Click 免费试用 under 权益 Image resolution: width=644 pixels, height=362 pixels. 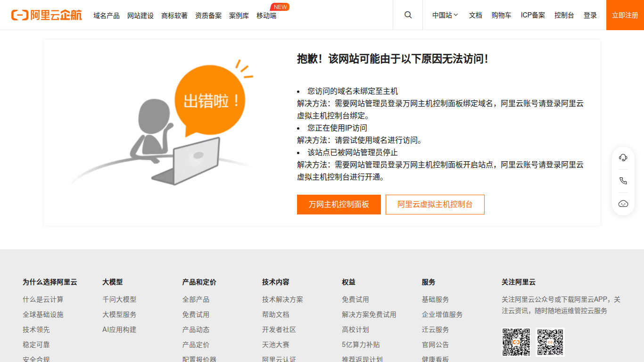click(x=355, y=299)
